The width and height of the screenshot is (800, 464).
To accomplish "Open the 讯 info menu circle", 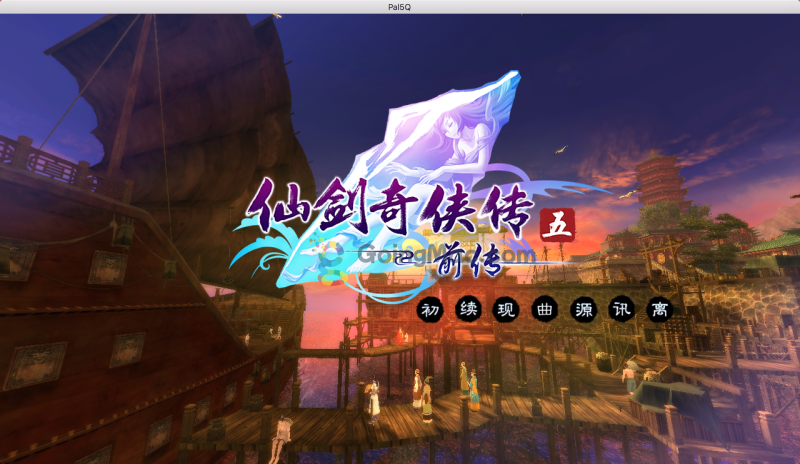I will pyautogui.click(x=621, y=309).
